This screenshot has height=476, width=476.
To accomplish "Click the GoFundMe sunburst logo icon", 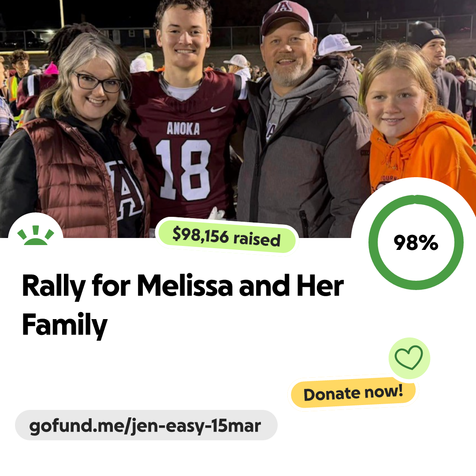I will tap(36, 235).
